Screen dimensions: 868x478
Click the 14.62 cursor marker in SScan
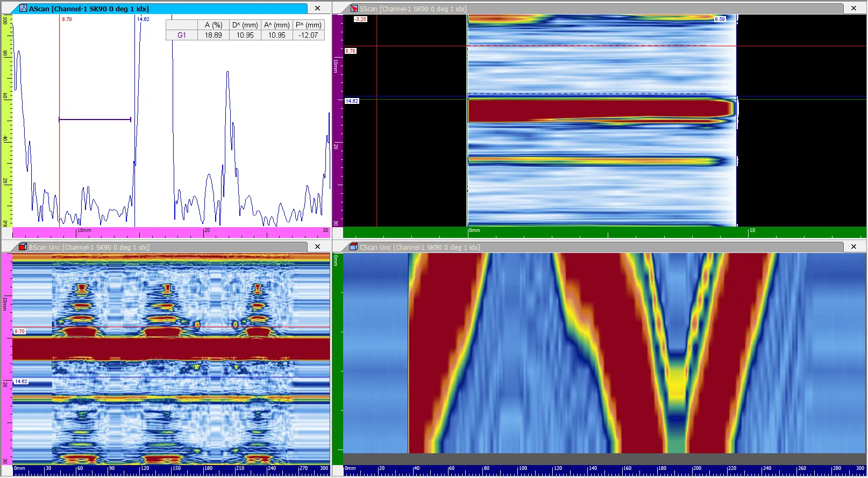pyautogui.click(x=352, y=101)
